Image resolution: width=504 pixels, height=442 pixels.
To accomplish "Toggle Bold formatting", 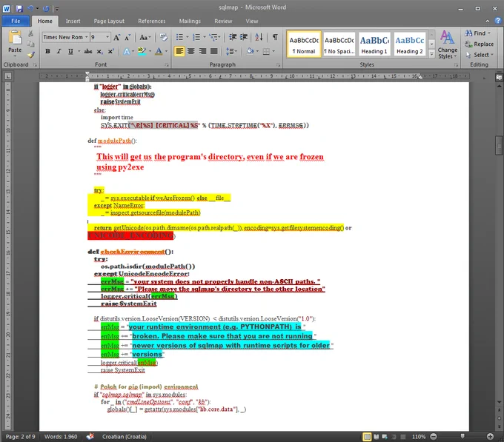I will click(x=47, y=51).
